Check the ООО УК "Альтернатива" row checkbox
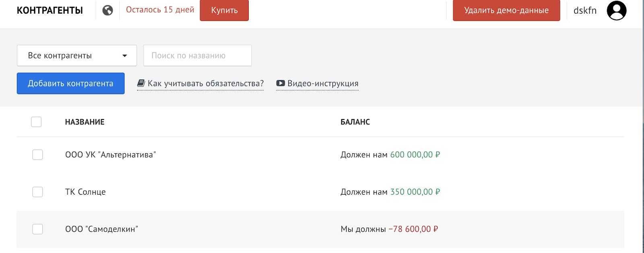Image resolution: width=644 pixels, height=253 pixels. click(37, 155)
